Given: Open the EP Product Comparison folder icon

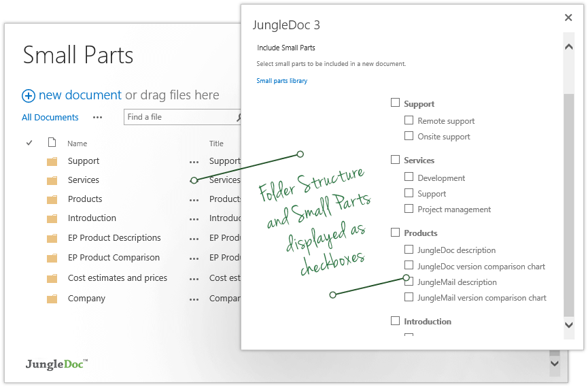Looking at the screenshot, I should [52, 258].
